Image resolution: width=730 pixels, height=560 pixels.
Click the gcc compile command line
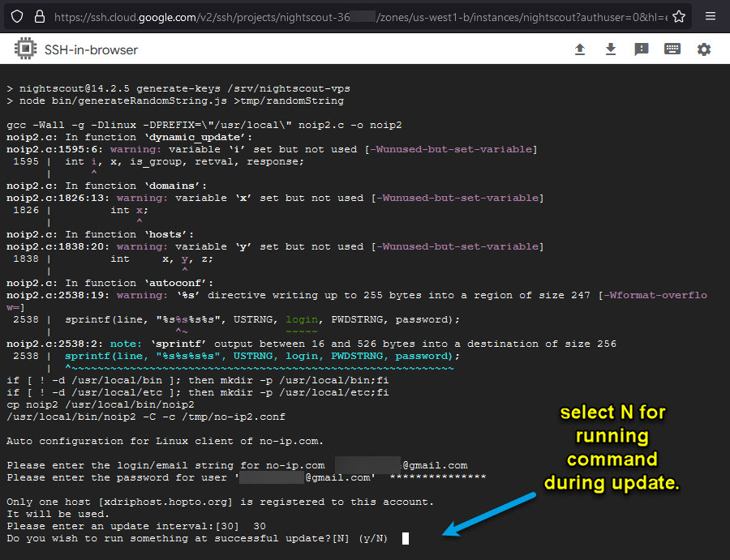(204, 125)
